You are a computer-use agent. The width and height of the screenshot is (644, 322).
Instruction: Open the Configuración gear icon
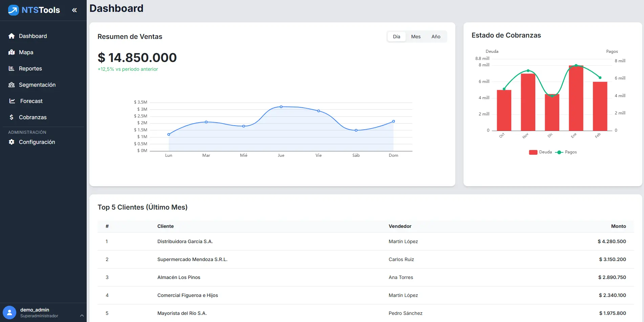pos(12,142)
